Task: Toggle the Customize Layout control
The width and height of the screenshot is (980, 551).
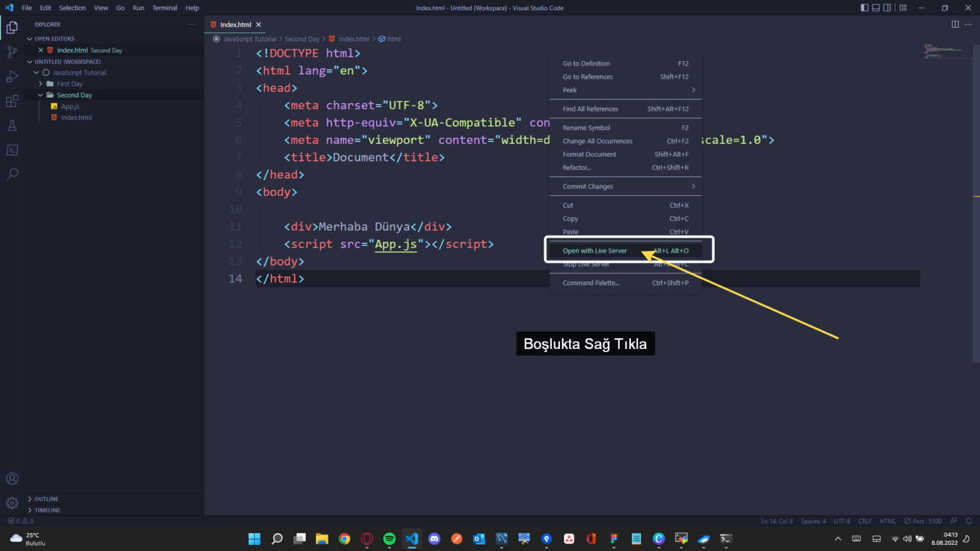Action: point(903,7)
